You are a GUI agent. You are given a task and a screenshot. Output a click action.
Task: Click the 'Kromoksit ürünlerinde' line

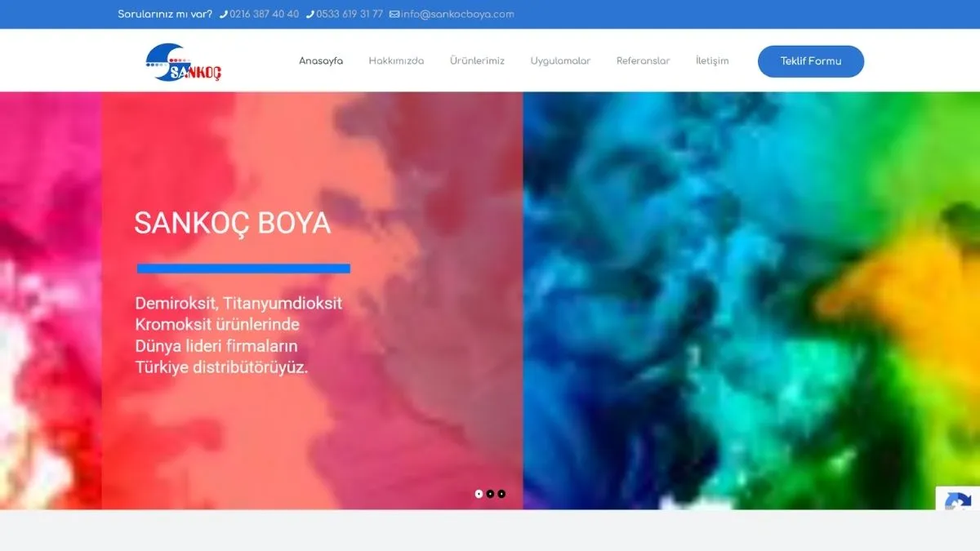217,325
